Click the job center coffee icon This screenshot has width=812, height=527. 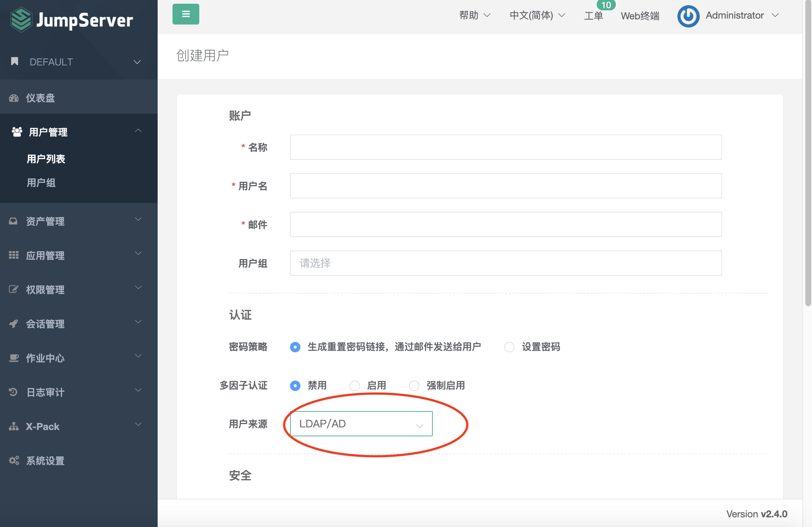(x=14, y=358)
